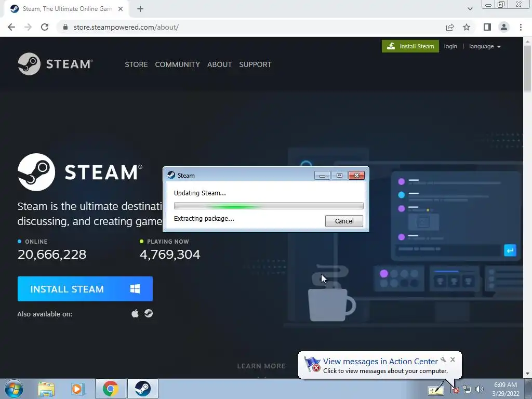Open the ABOUT menu item
The width and height of the screenshot is (532, 399).
[x=220, y=64]
